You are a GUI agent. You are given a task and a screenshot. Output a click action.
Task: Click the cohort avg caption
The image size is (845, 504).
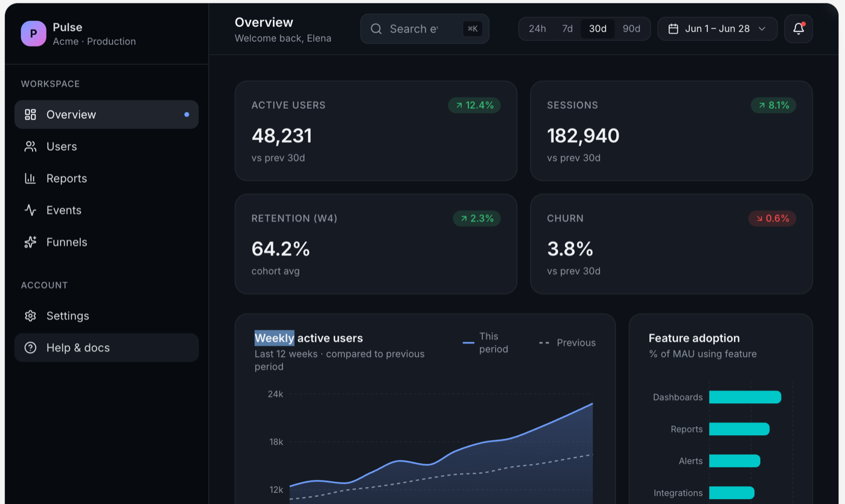(x=275, y=271)
